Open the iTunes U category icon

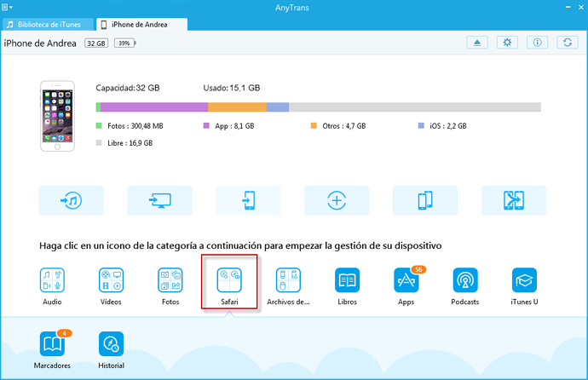(524, 280)
